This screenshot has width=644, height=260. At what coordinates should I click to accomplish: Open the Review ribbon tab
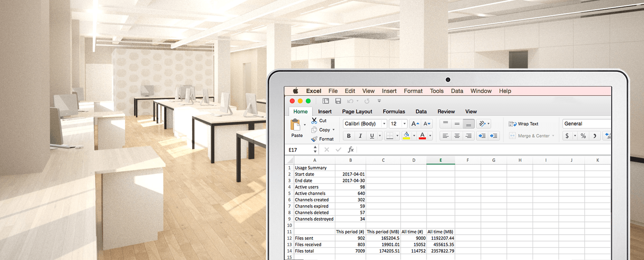[x=446, y=111]
